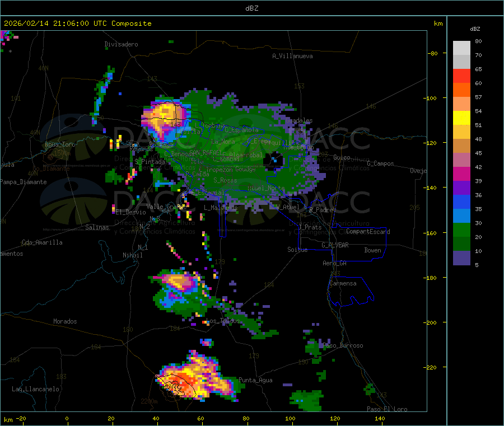Click the slate 5–10 dBZ legend swatch
The image size is (504, 426).
tap(461, 258)
